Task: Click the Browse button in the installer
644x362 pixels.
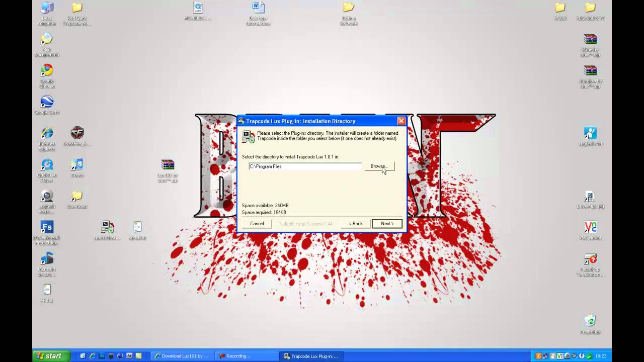Action: [x=379, y=166]
